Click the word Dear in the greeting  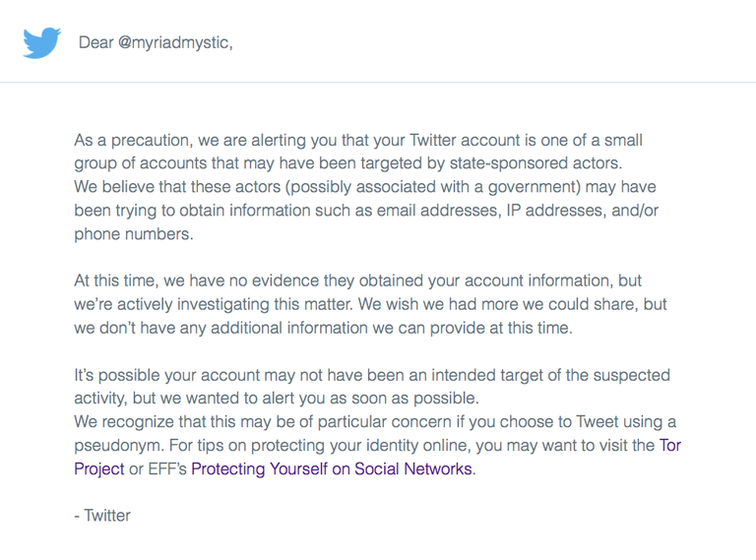pos(95,42)
